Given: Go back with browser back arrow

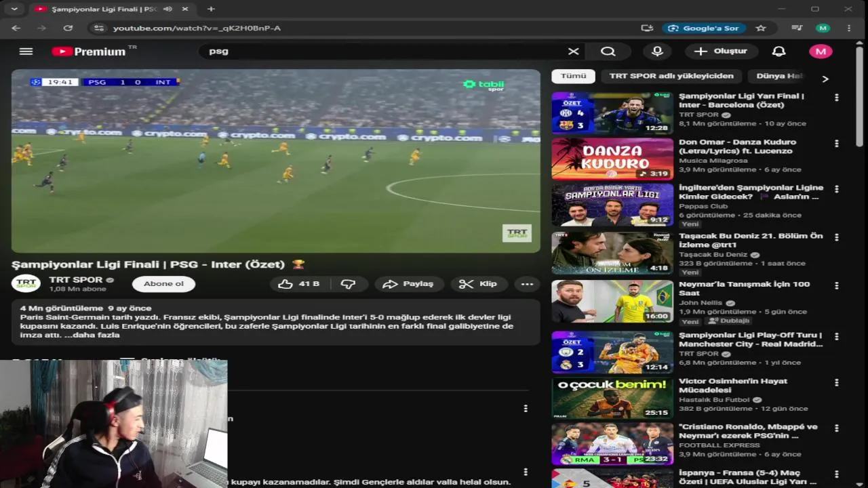Looking at the screenshot, I should tap(16, 28).
